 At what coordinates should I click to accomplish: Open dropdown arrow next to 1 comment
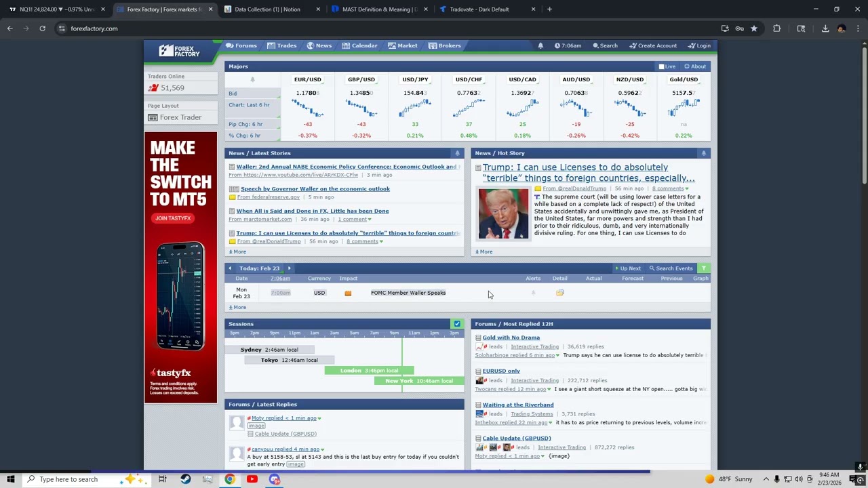(369, 220)
